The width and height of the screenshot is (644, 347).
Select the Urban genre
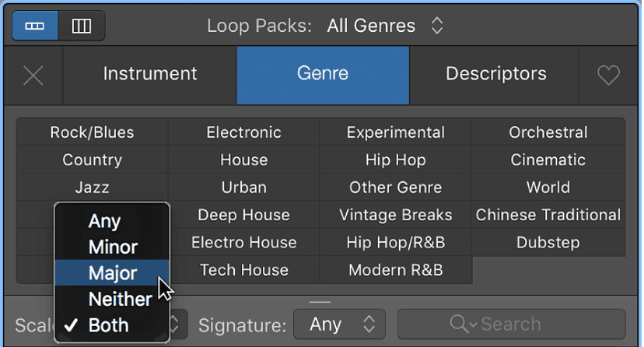tap(244, 188)
